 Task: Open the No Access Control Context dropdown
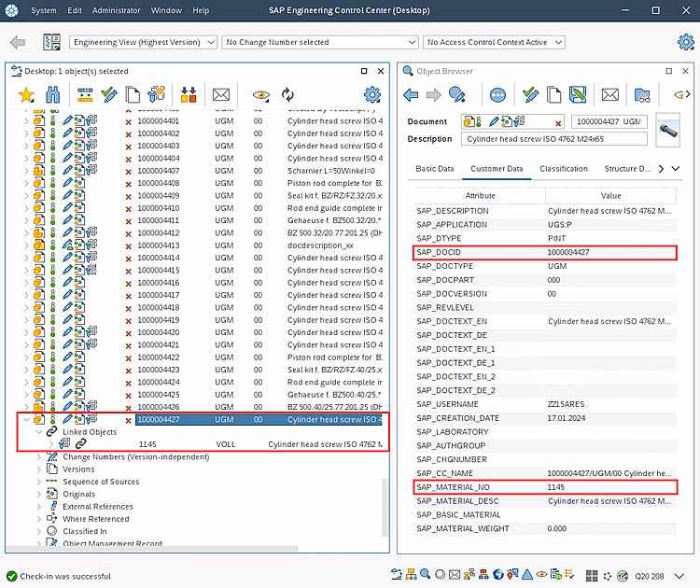[x=494, y=42]
